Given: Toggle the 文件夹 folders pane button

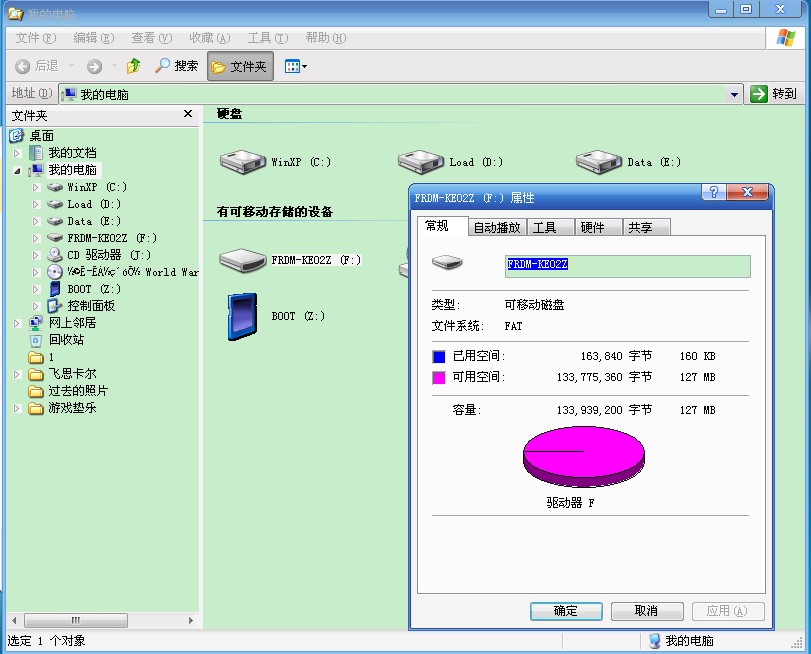Looking at the screenshot, I should pyautogui.click(x=240, y=66).
